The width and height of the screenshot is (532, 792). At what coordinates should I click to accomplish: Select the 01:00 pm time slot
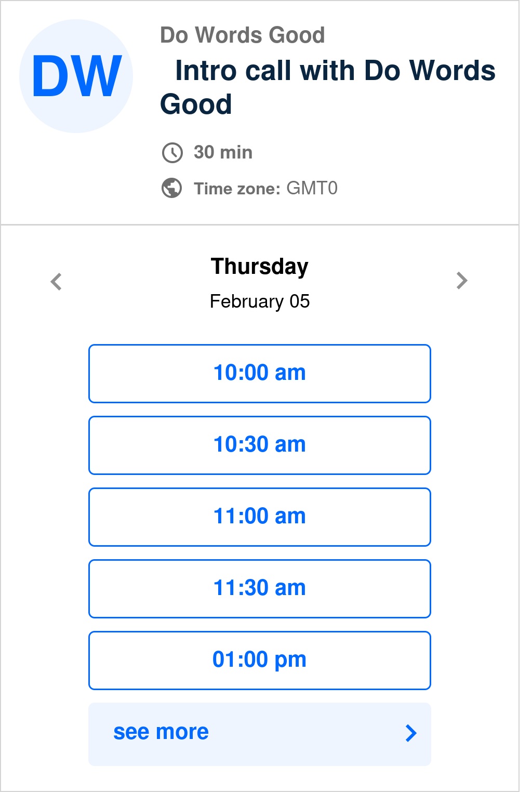260,660
